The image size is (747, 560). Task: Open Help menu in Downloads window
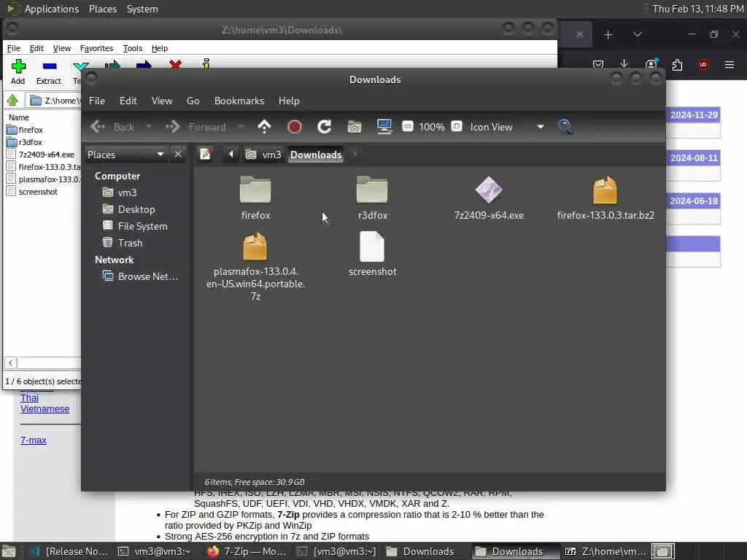(x=289, y=101)
